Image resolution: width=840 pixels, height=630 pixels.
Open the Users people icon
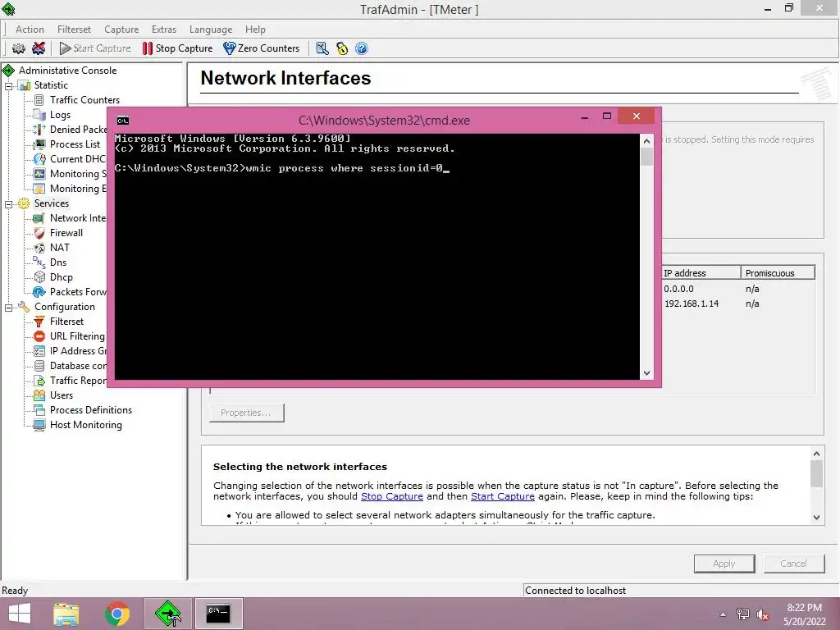39,395
